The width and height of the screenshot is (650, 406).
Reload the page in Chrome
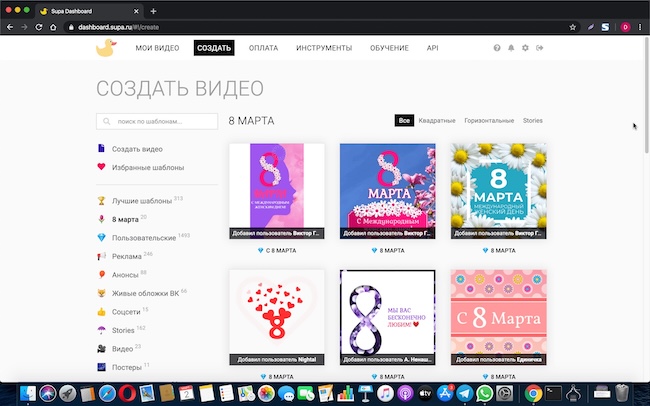tap(39, 27)
